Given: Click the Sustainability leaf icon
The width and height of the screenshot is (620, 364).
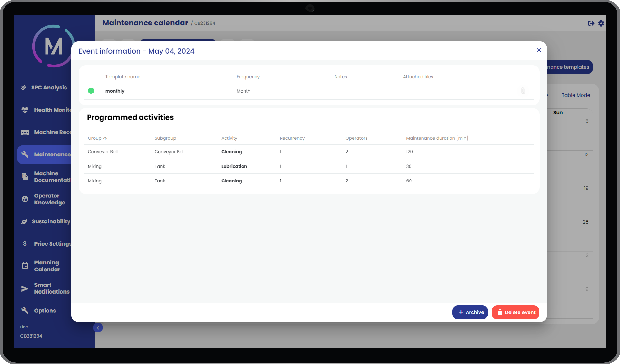Looking at the screenshot, I should coord(24,222).
